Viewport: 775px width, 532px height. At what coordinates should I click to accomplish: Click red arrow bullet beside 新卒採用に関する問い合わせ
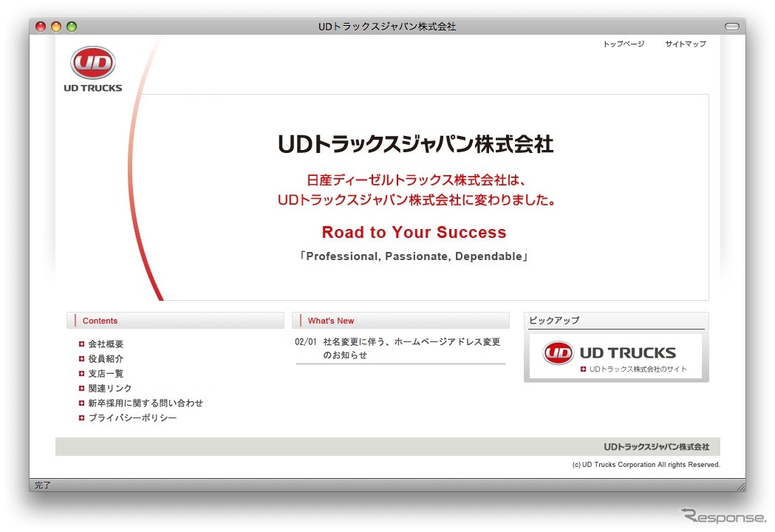pos(81,403)
